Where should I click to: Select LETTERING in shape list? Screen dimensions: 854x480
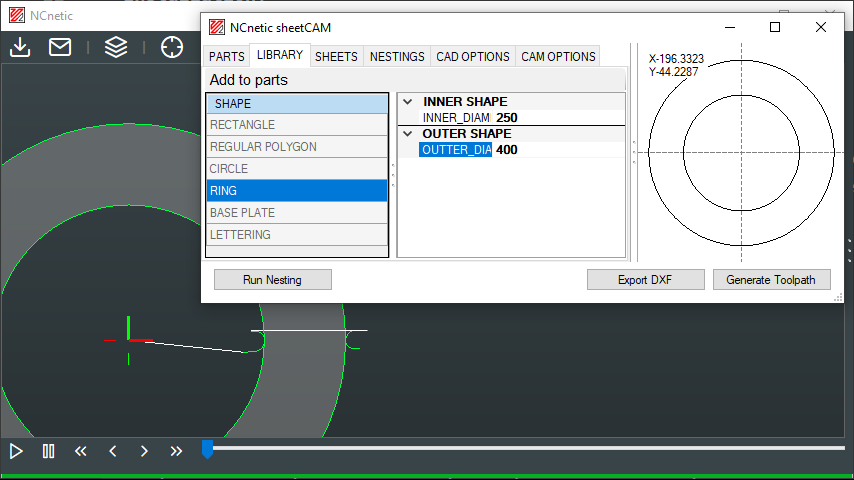click(x=297, y=235)
